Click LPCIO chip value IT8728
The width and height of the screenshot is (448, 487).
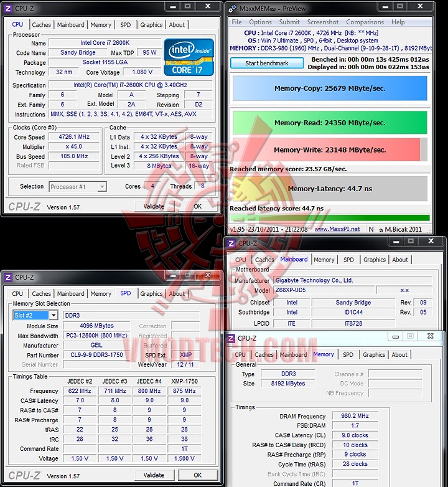pyautogui.click(x=353, y=323)
